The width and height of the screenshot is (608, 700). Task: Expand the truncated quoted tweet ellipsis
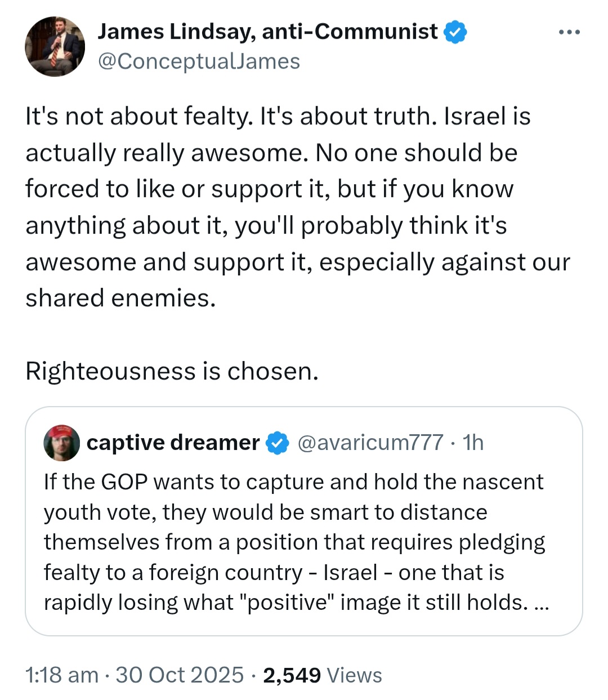pos(540,604)
